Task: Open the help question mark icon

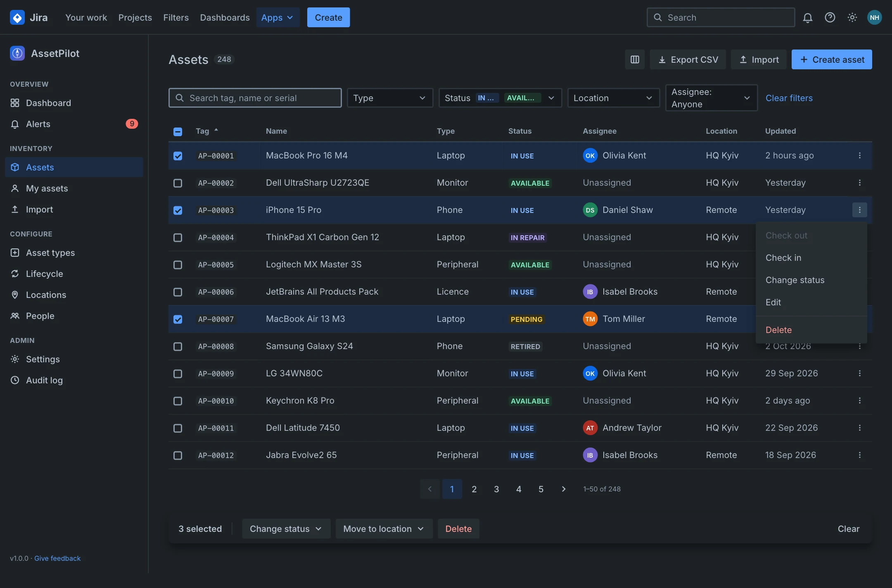Action: [x=830, y=17]
